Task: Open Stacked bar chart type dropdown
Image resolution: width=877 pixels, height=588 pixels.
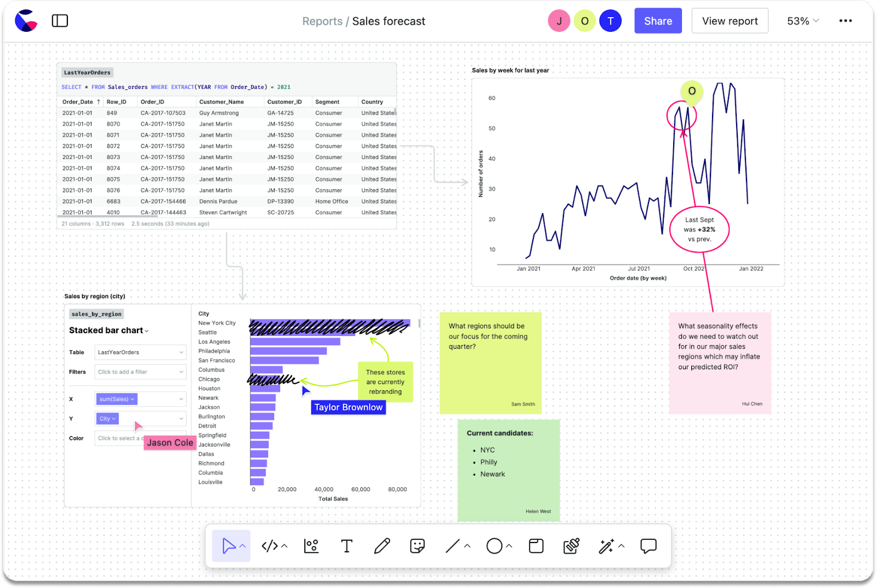Action: [x=109, y=330]
